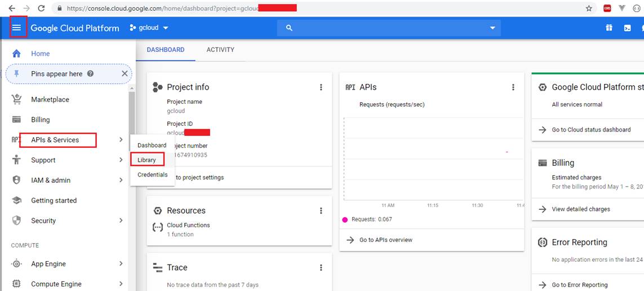Viewport: 644px width, 291px height.
Task: Click the Cloud Functions brackets icon
Action: (x=158, y=227)
